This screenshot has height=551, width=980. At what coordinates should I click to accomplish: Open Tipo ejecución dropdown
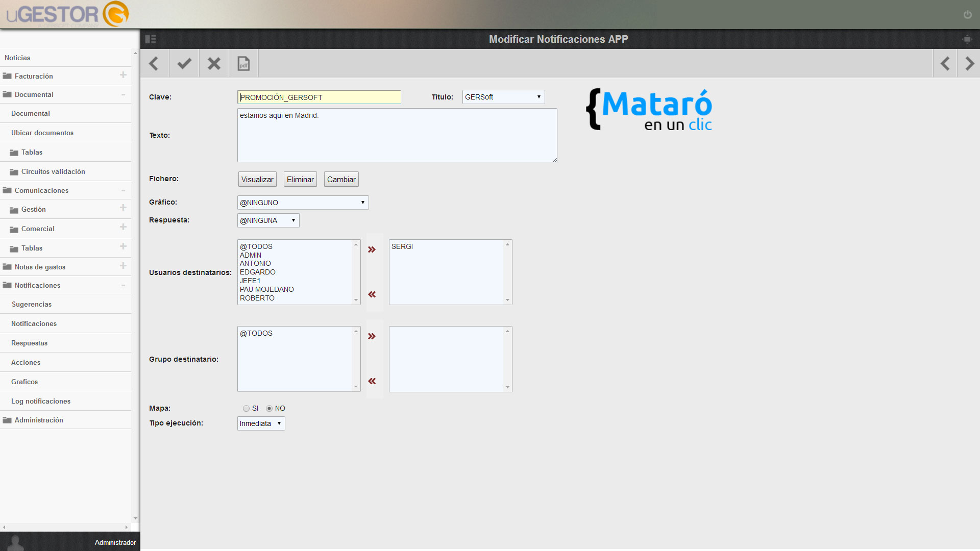pyautogui.click(x=261, y=423)
